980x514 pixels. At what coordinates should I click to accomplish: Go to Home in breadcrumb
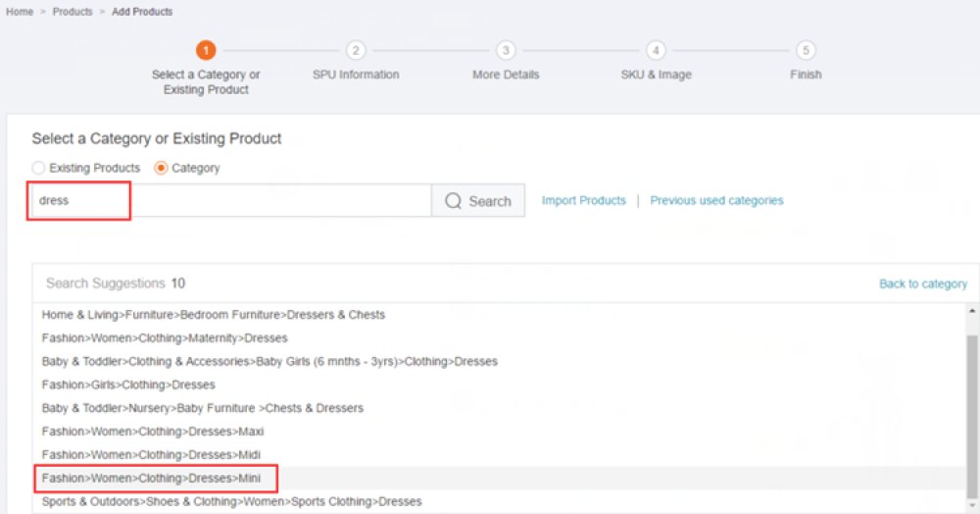(x=20, y=12)
